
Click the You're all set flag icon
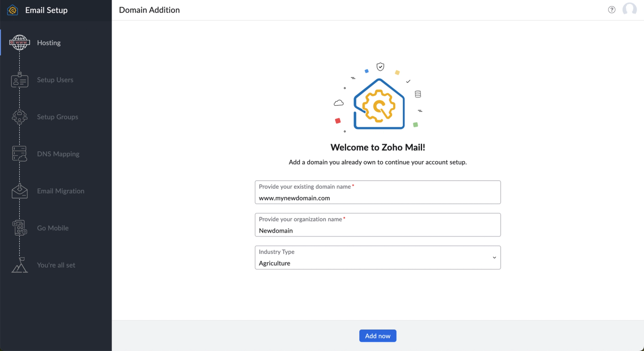click(x=19, y=265)
